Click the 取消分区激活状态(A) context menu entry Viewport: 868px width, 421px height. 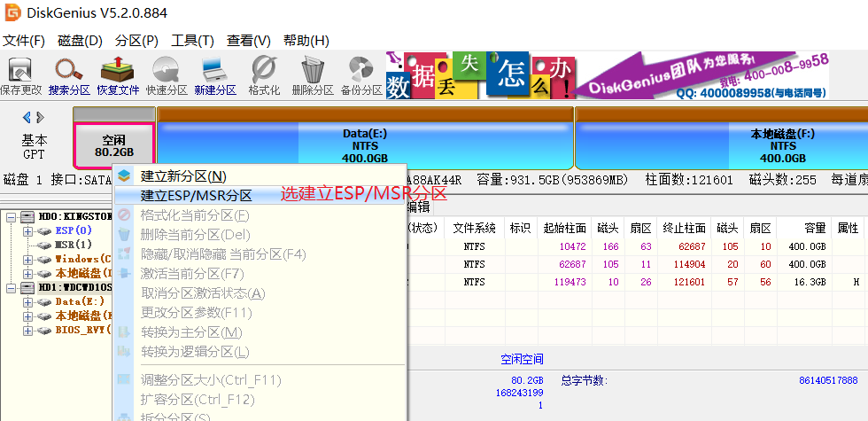(260, 293)
